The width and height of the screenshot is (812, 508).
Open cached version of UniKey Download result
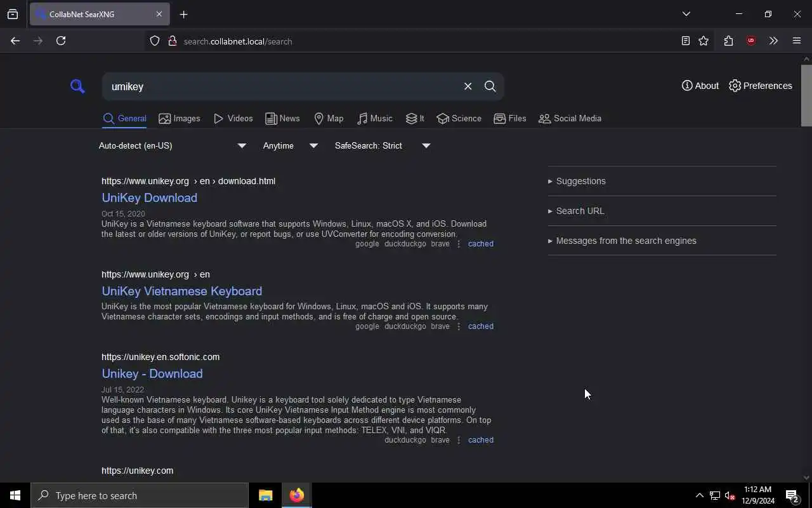(x=480, y=244)
